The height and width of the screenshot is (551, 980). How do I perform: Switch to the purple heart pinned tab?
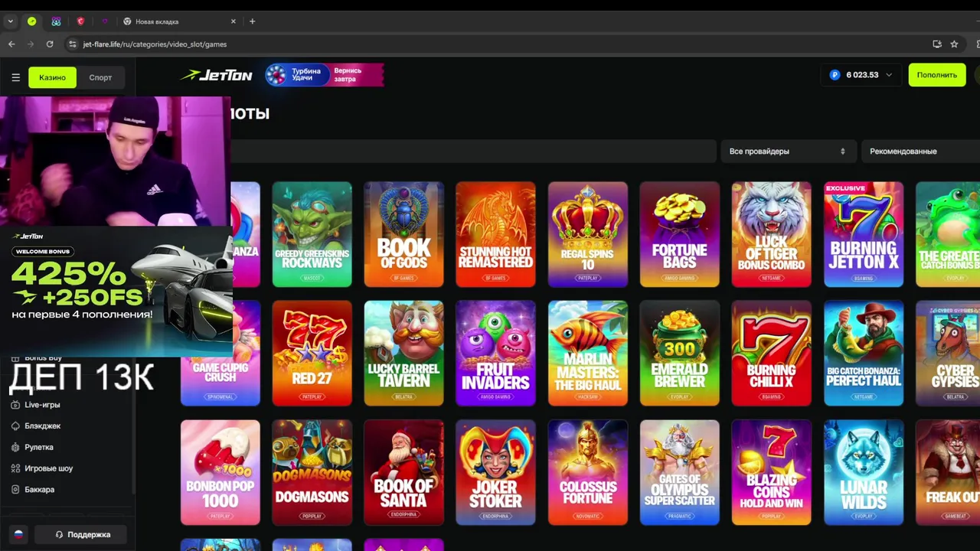[105, 21]
